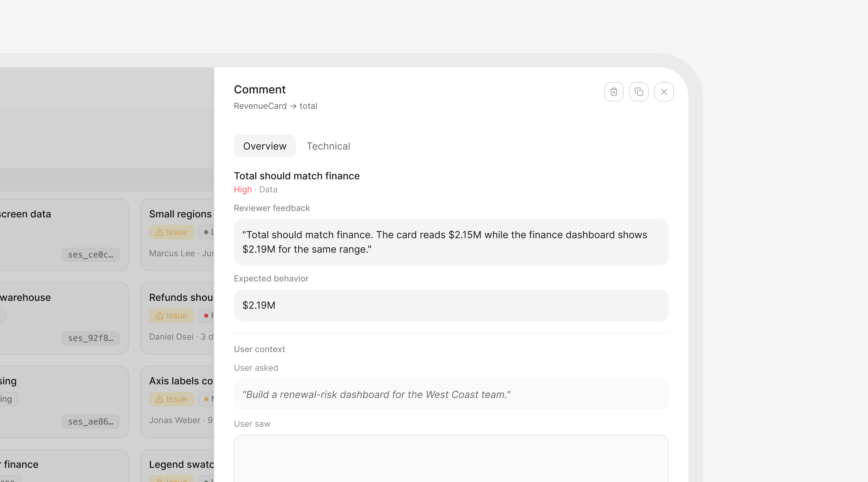Viewport: 868px width, 482px height.
Task: Delete the comment with the trash icon
Action: click(x=614, y=92)
